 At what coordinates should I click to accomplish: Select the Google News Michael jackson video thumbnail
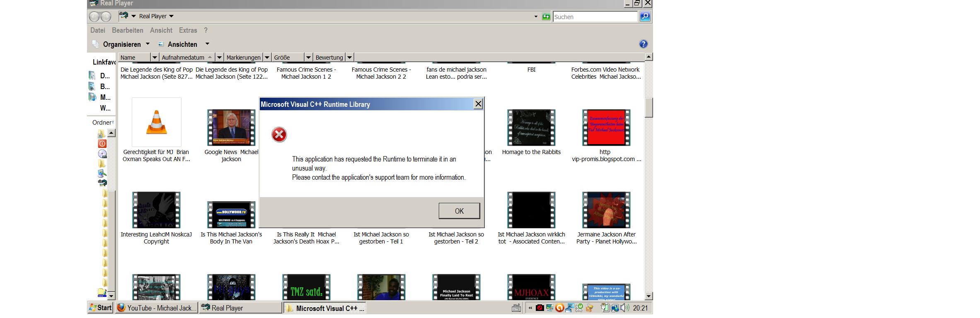pyautogui.click(x=231, y=128)
